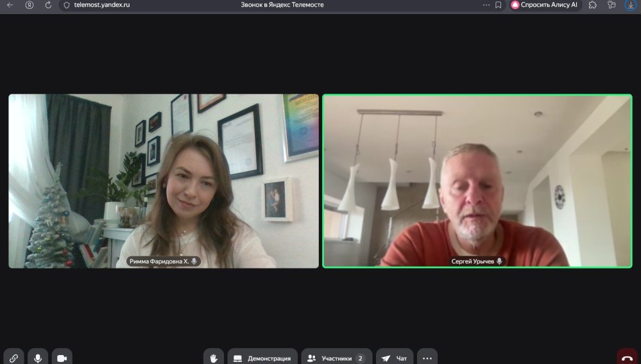
Task: Go back using browser back arrow
Action: point(10,5)
